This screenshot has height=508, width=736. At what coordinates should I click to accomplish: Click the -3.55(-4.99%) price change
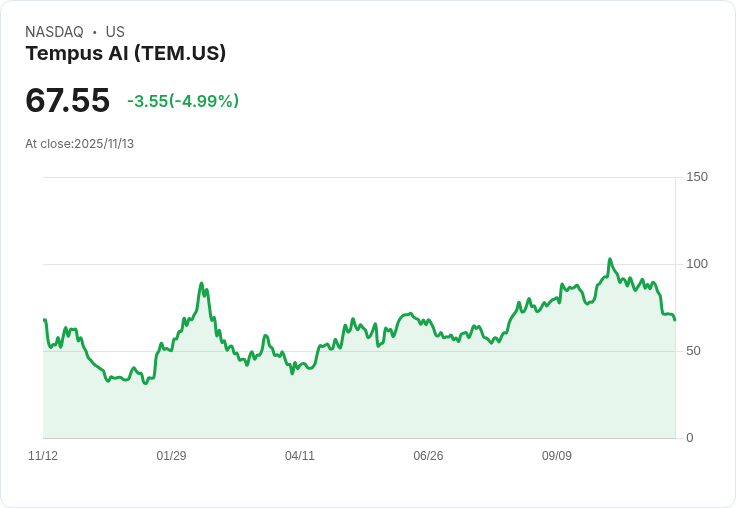183,101
